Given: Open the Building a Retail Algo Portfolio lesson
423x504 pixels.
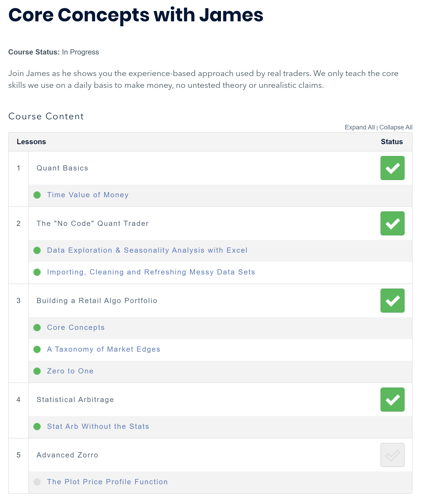Looking at the screenshot, I should pyautogui.click(x=97, y=301).
